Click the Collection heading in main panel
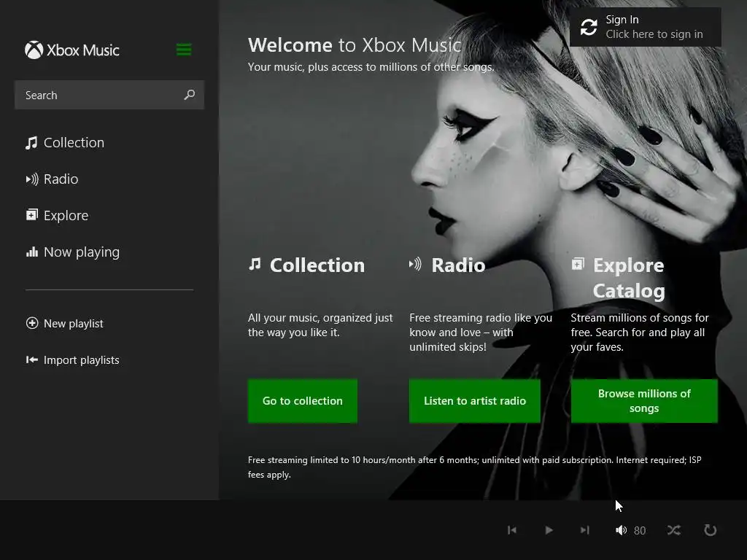 pyautogui.click(x=317, y=265)
